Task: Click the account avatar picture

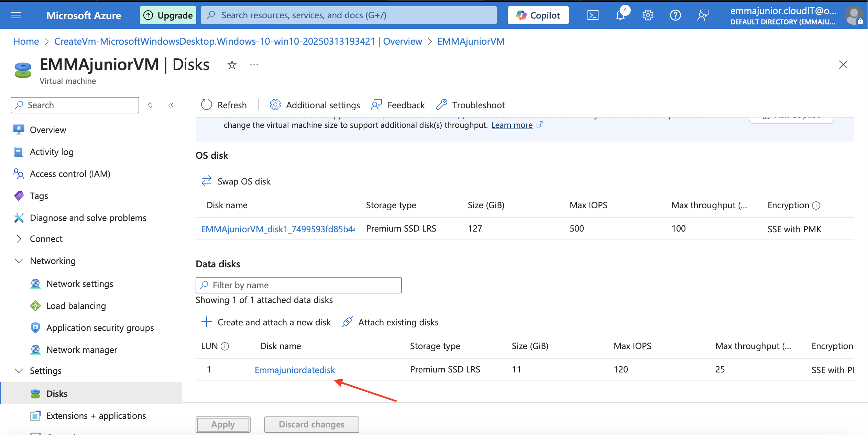Action: coord(854,15)
